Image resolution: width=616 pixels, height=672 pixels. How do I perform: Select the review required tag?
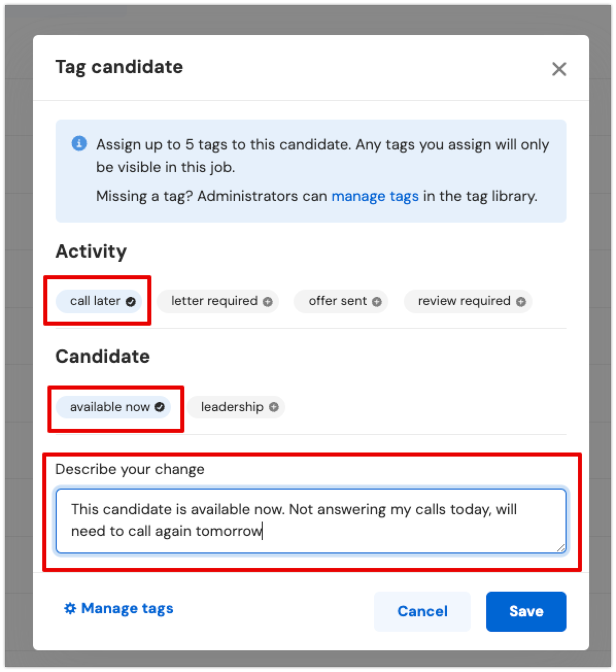[x=468, y=301]
